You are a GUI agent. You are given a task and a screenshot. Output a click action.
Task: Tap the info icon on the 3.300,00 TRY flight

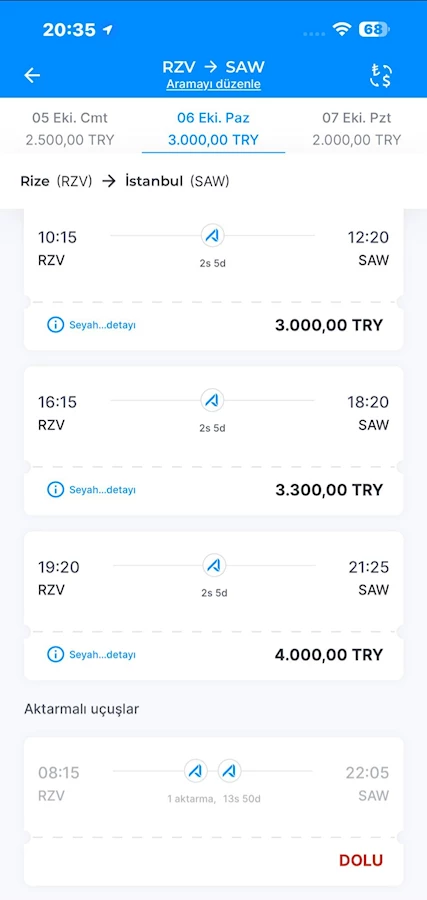click(55, 490)
